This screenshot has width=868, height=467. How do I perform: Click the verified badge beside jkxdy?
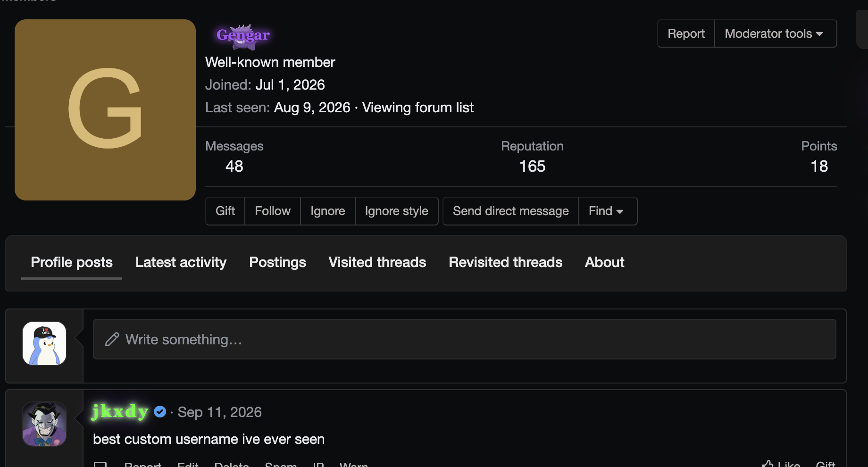160,412
